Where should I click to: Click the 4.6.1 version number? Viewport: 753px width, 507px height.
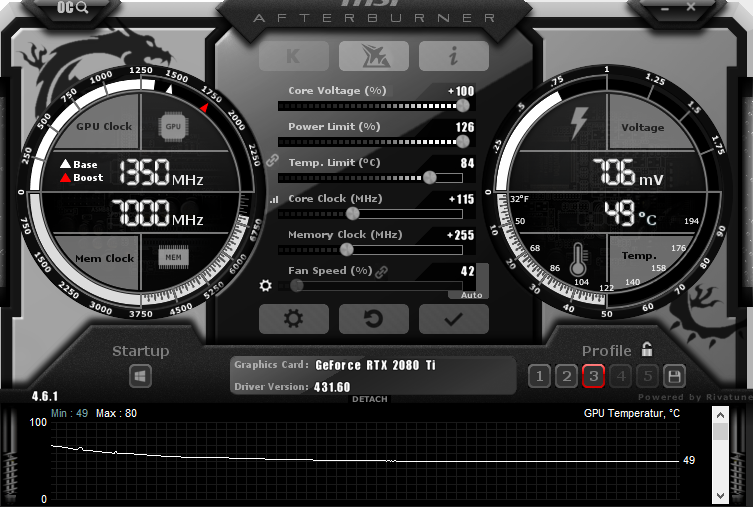point(45,397)
